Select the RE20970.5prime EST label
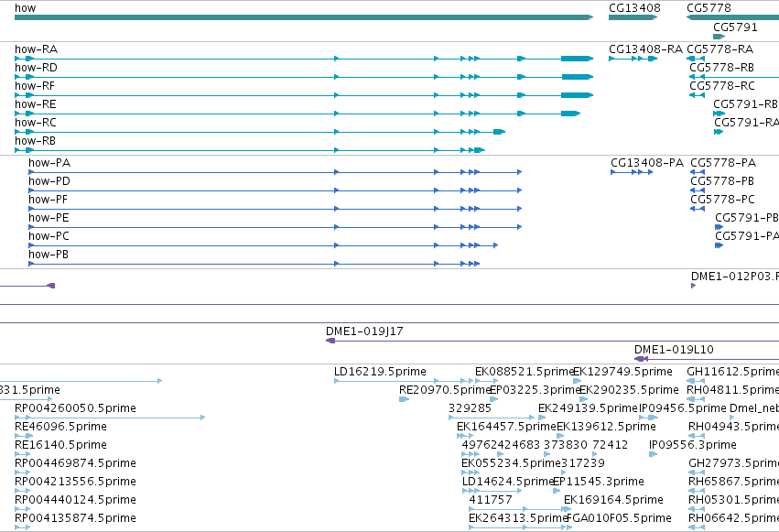This screenshot has width=779, height=532. [445, 390]
